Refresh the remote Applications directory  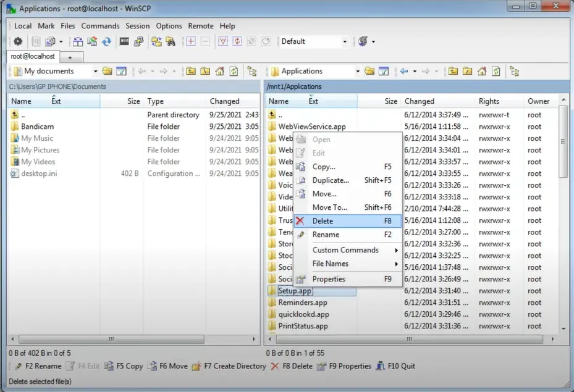[x=496, y=71]
